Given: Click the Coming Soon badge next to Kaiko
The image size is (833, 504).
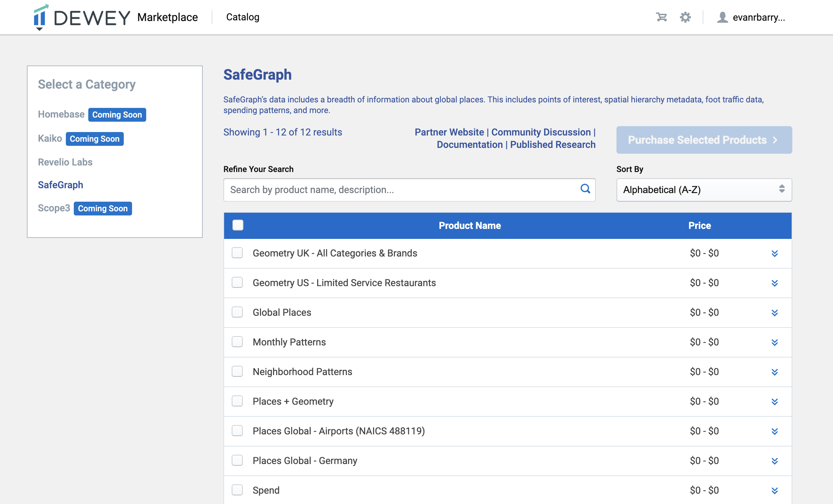Looking at the screenshot, I should [x=94, y=139].
